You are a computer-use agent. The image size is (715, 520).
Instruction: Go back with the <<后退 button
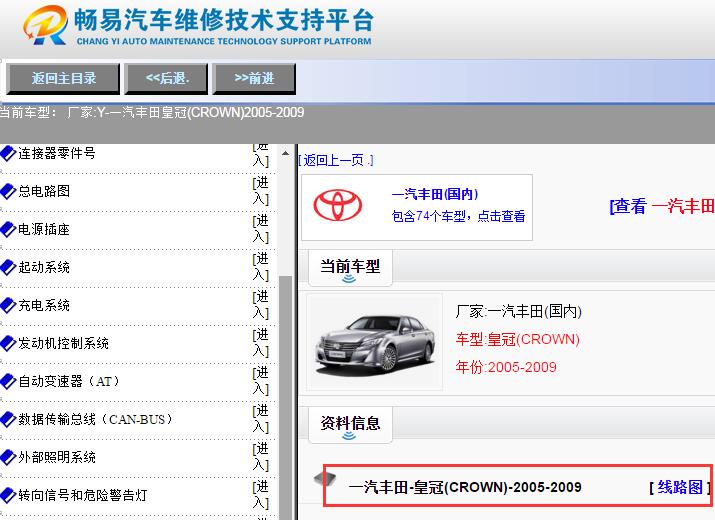coord(166,79)
